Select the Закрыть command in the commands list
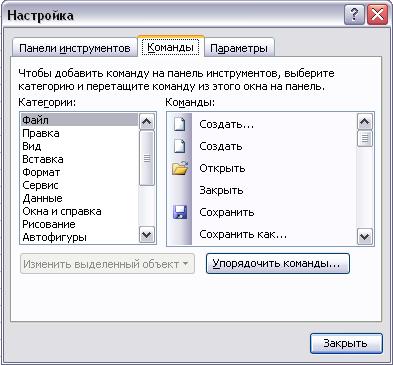393x365 pixels. (221, 190)
